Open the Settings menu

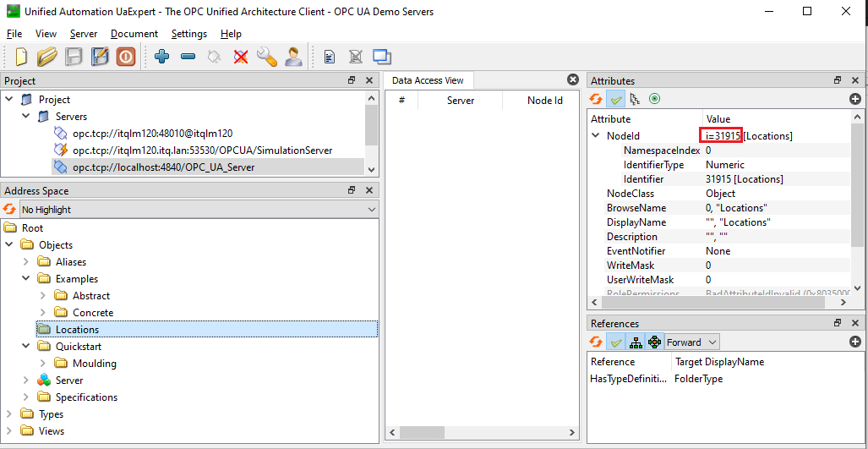click(x=188, y=34)
